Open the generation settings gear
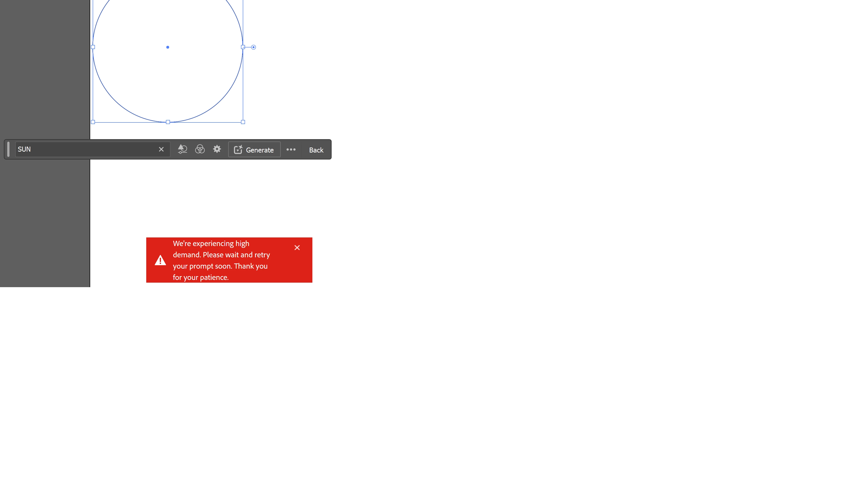 coord(217,149)
